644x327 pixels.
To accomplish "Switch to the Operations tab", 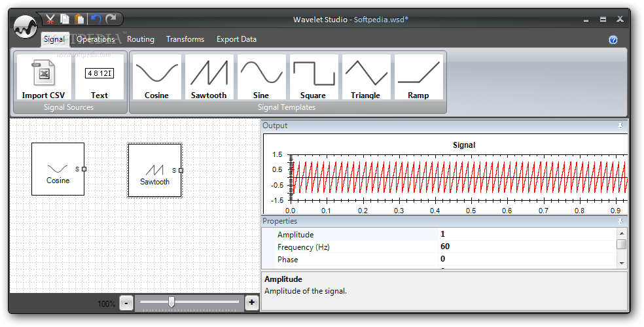I will [96, 39].
